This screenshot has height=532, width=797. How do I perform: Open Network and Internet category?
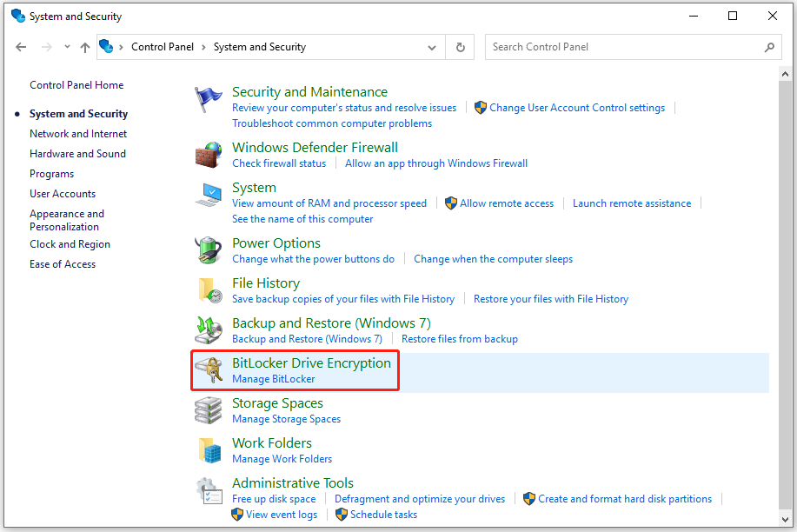[x=77, y=134]
